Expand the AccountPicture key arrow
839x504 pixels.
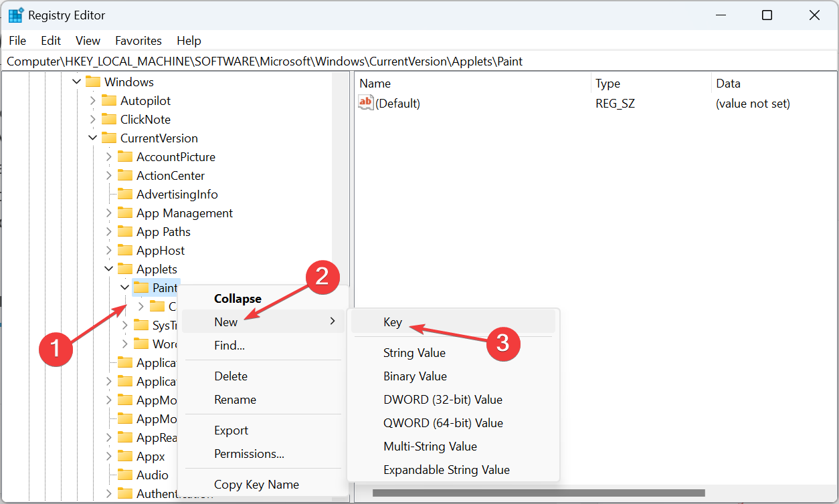pyautogui.click(x=109, y=156)
